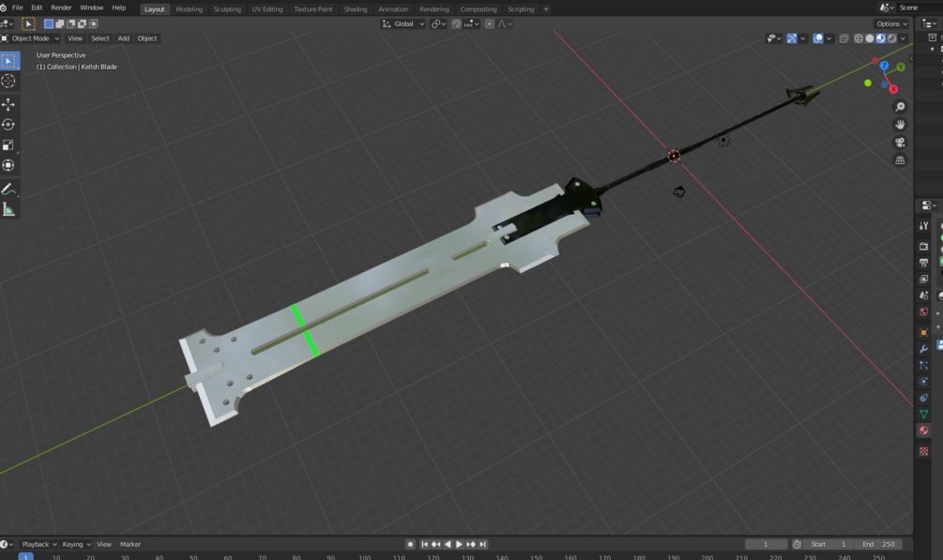The width and height of the screenshot is (943, 560).
Task: Toggle X-ray mode
Action: pyautogui.click(x=844, y=38)
